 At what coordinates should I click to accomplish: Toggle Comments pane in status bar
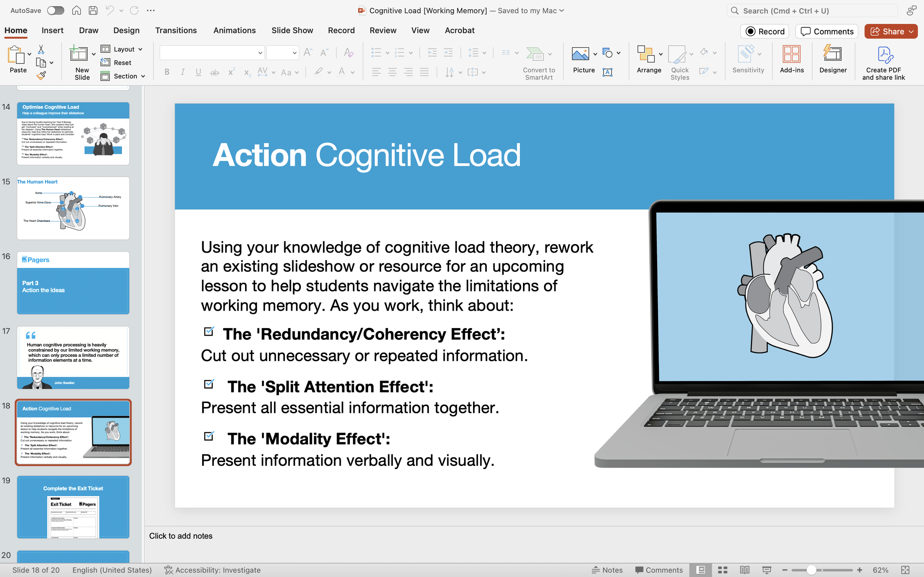[659, 570]
